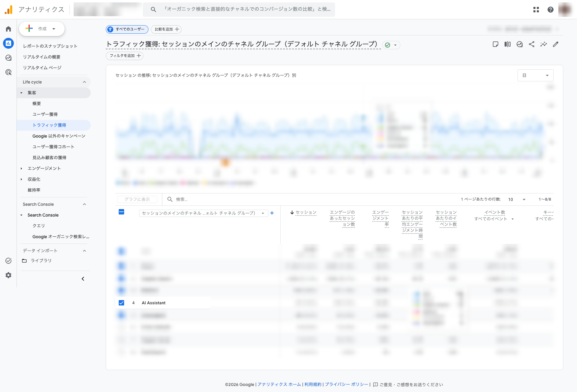Click the Edit comparisons icon

508,44
